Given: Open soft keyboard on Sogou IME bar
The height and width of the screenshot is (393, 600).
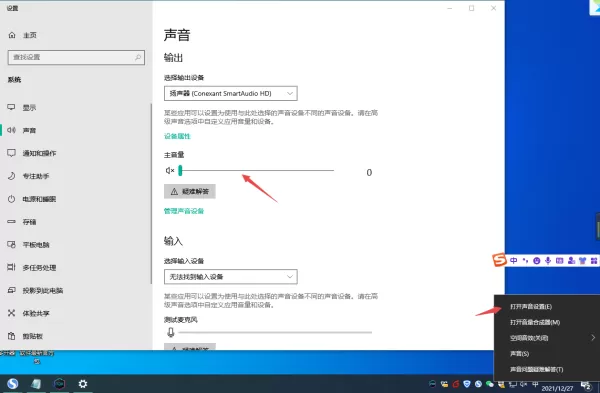Looking at the screenshot, I should click(559, 261).
